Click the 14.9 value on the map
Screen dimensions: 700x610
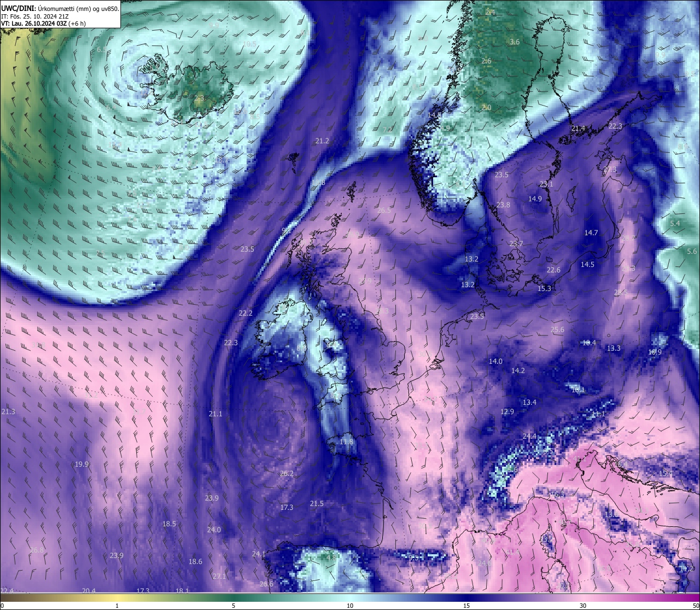(535, 199)
